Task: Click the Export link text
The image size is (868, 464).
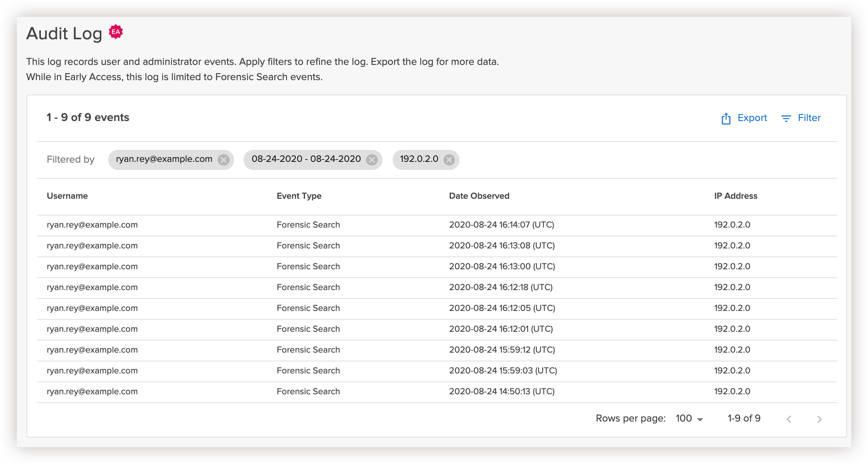Action: click(752, 118)
